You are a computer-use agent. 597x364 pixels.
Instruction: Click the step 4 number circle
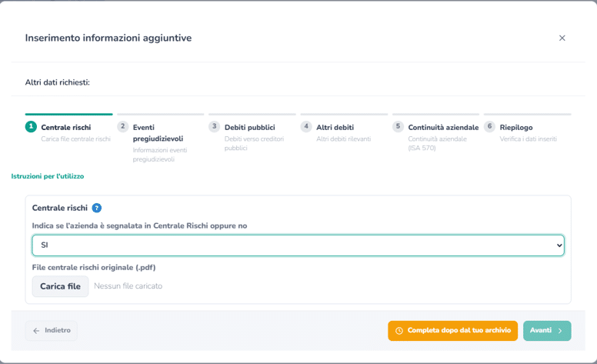click(x=306, y=126)
